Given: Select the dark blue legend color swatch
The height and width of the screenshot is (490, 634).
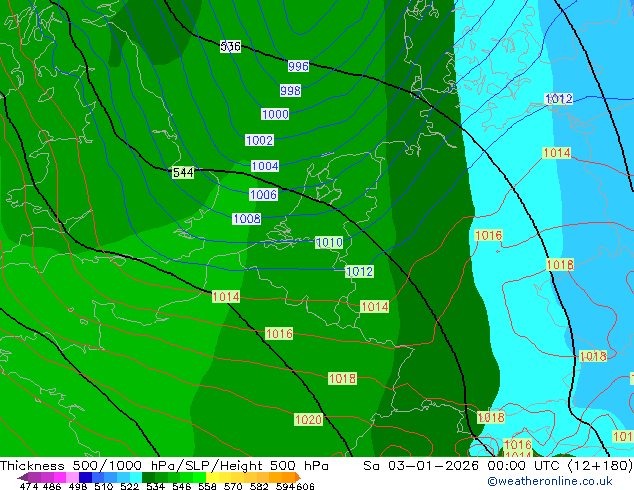Looking at the screenshot, I should point(85,477).
